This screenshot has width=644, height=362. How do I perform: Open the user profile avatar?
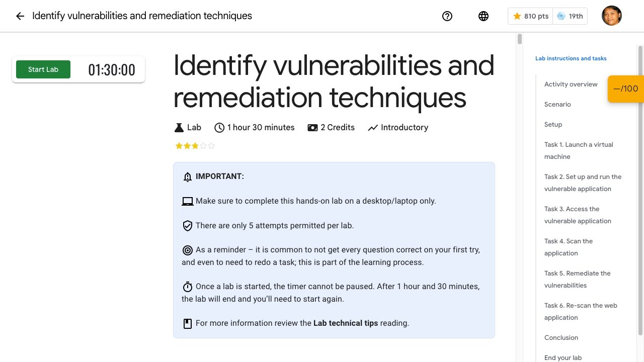pyautogui.click(x=612, y=16)
